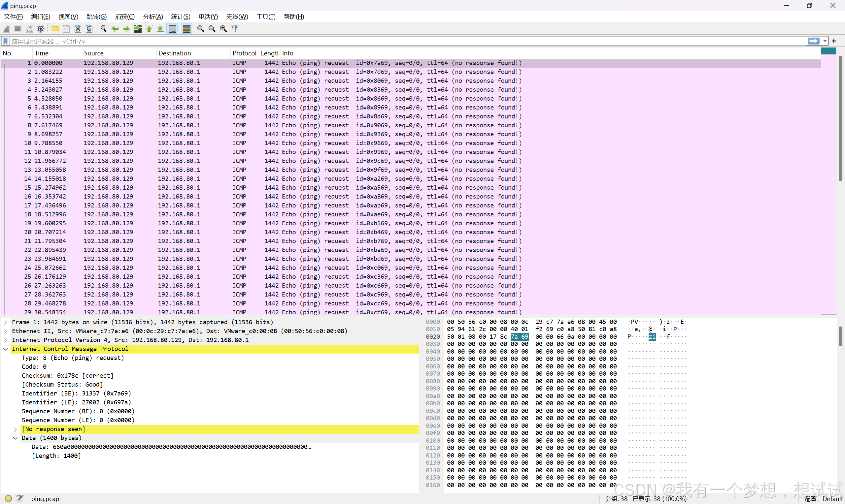Toggle auto-scroll during live capture
Image resolution: width=845 pixels, height=504 pixels.
tap(173, 29)
